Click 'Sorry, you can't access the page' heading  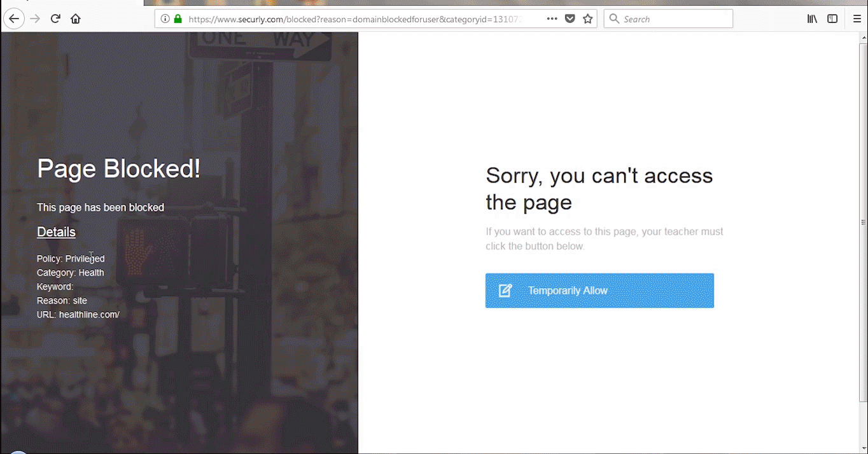[x=599, y=189]
